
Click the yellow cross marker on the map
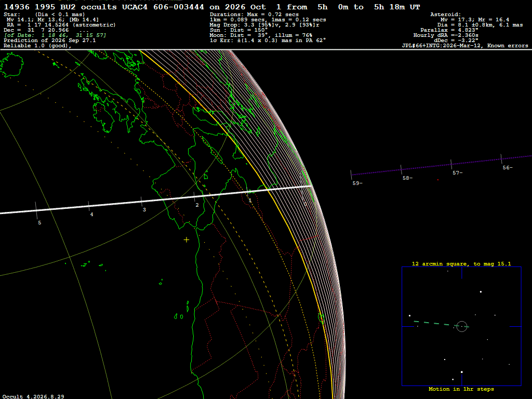(x=187, y=240)
